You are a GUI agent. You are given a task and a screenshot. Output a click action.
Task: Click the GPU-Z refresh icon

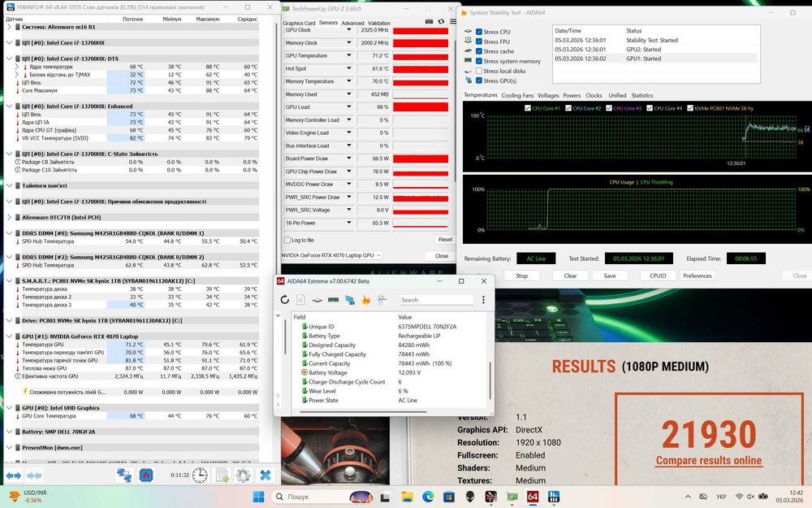tap(441, 21)
